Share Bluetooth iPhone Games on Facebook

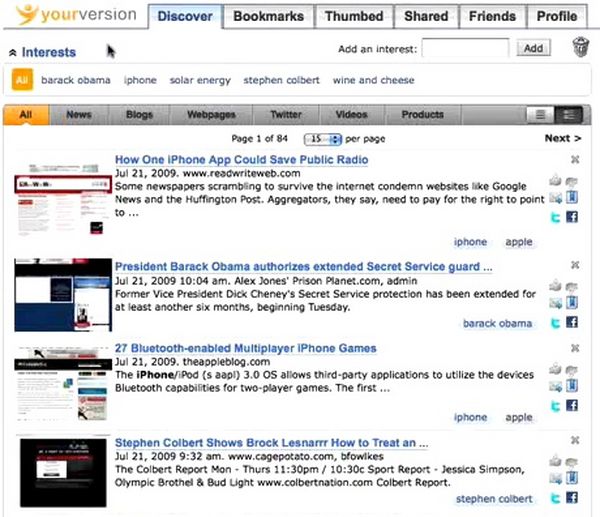click(572, 405)
